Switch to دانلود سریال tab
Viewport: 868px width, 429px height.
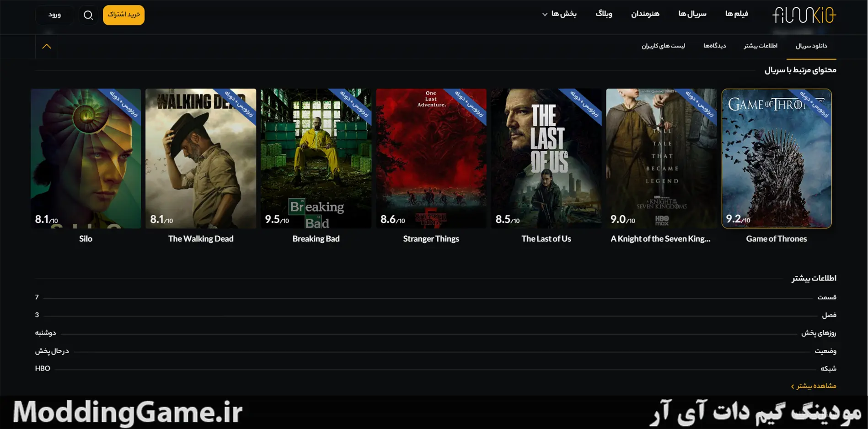click(811, 46)
